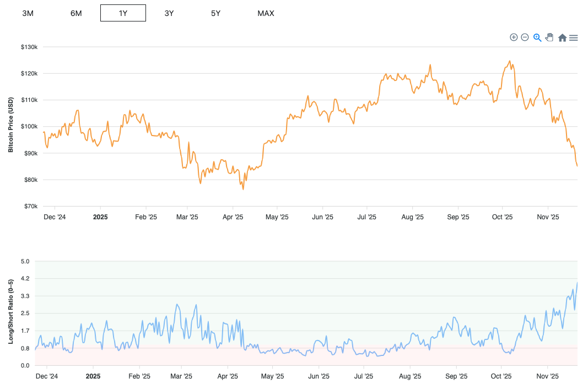Toggle the 1Y time range selection

(122, 13)
